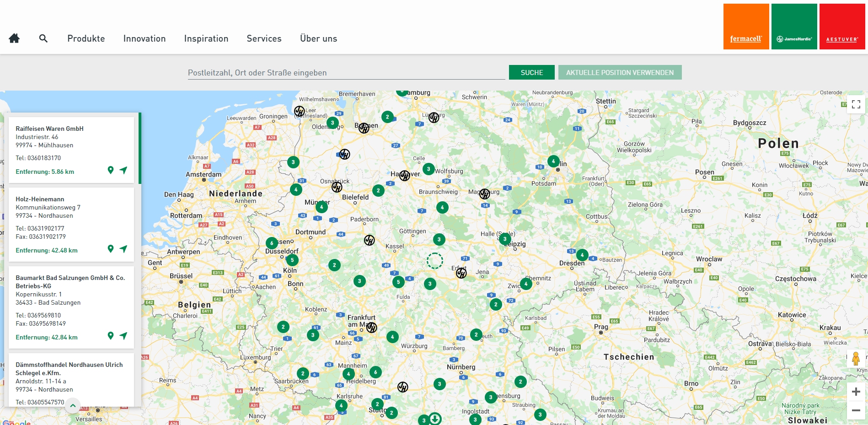The image size is (868, 425).
Task: Select the James Hardie marker near Kassel
Action: tap(369, 240)
